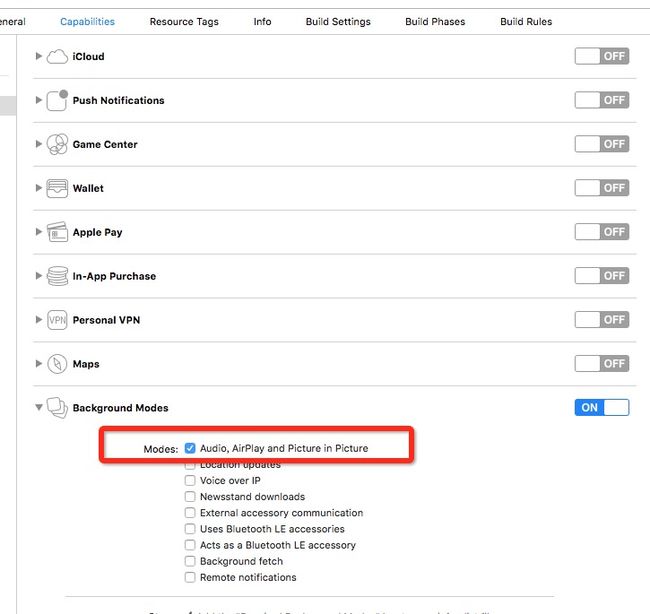Viewport: 650px width, 614px height.
Task: Click the Personal VPN icon
Action: (57, 320)
